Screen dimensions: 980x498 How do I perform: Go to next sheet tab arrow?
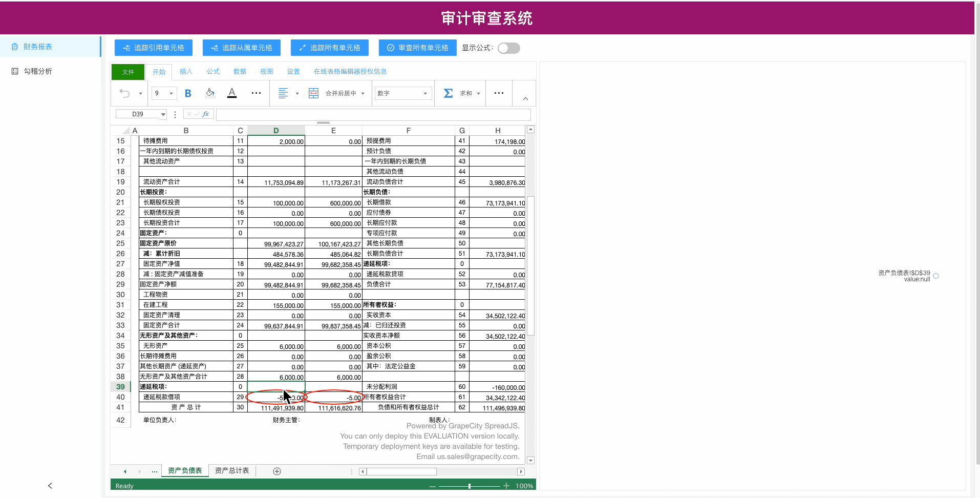[x=139, y=471]
